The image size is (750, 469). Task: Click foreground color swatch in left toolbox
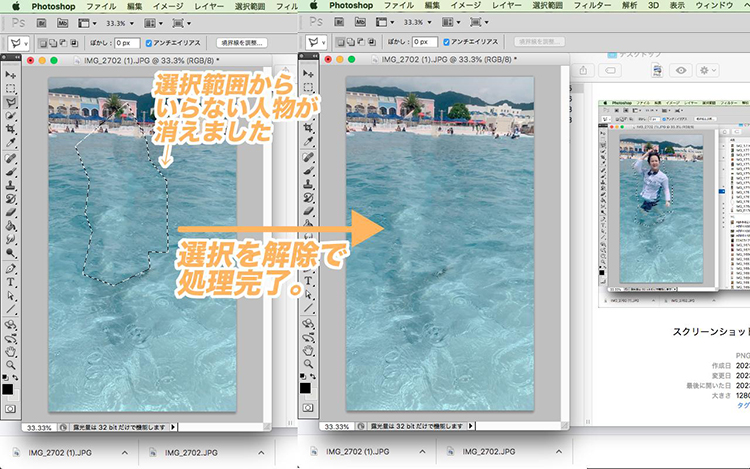tap(8, 389)
